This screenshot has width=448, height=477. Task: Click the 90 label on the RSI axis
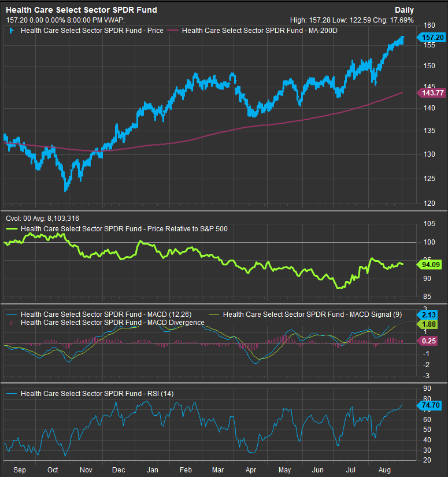[x=427, y=389]
